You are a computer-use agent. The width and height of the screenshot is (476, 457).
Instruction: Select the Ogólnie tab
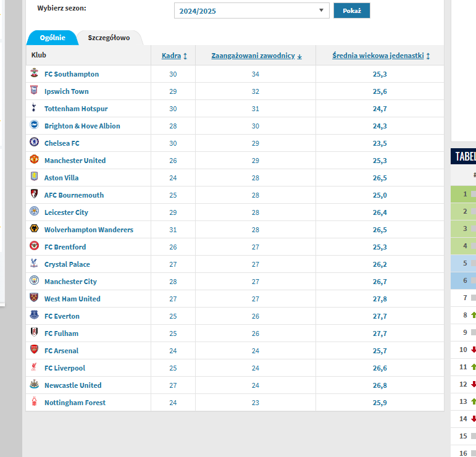(x=52, y=38)
